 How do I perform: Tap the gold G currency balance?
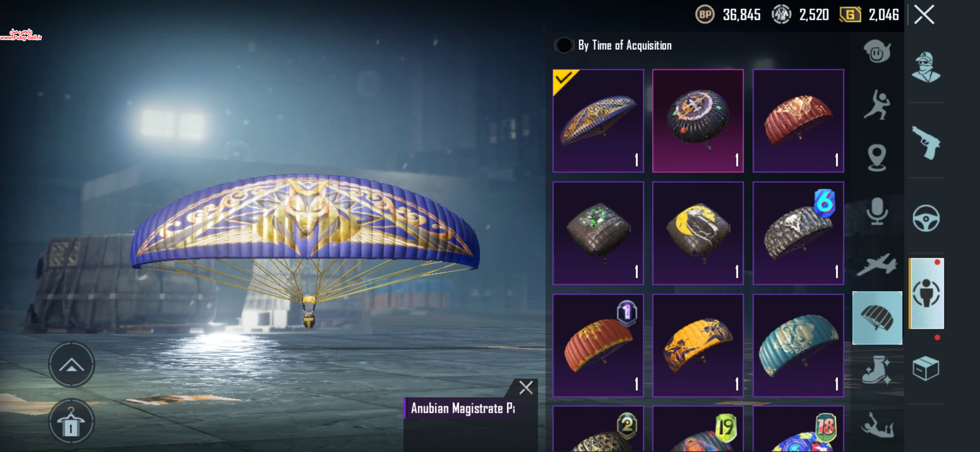click(869, 15)
